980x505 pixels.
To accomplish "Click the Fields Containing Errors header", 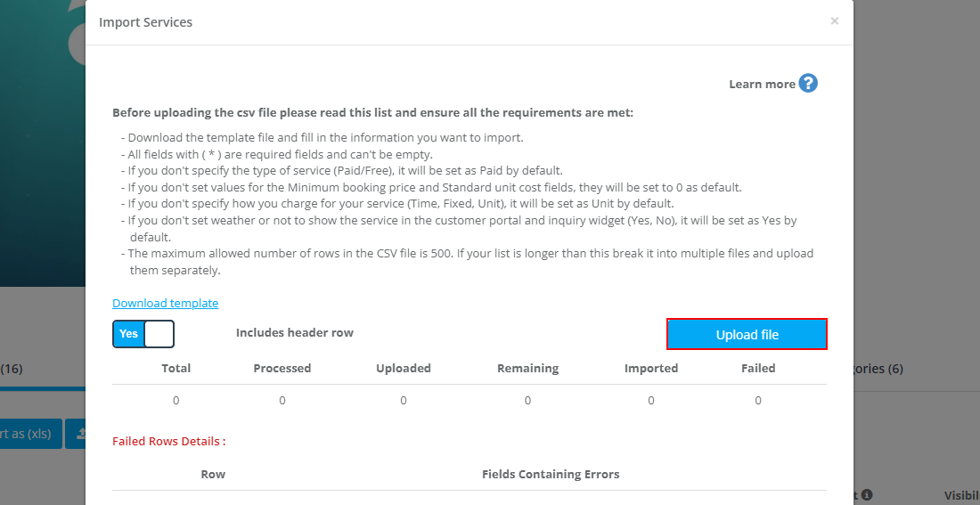I will pyautogui.click(x=551, y=474).
